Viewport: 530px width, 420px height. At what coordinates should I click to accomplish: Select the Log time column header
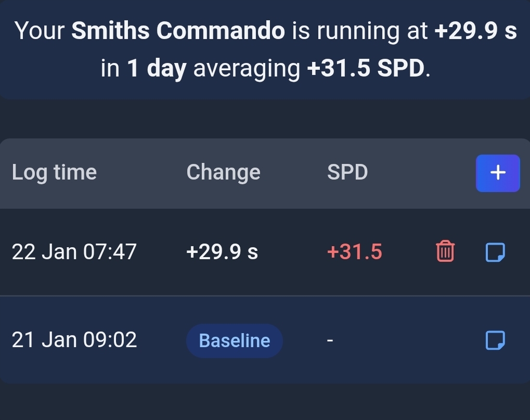(x=54, y=172)
